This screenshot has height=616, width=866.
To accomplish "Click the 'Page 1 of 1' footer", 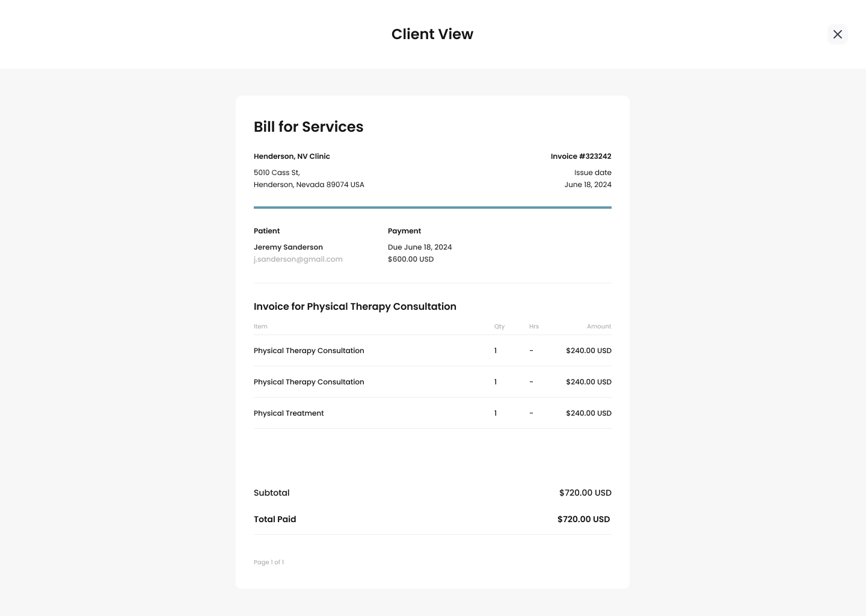I will 269,562.
